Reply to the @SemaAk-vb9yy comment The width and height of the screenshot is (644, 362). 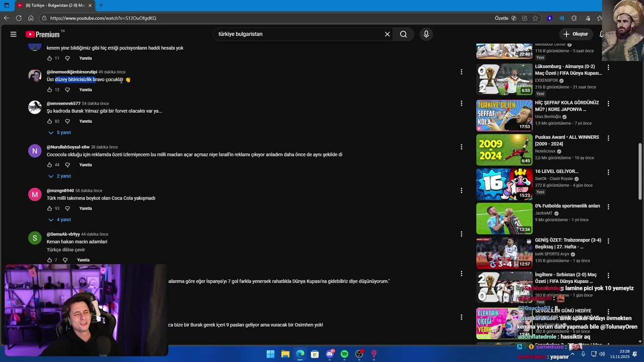click(x=84, y=260)
